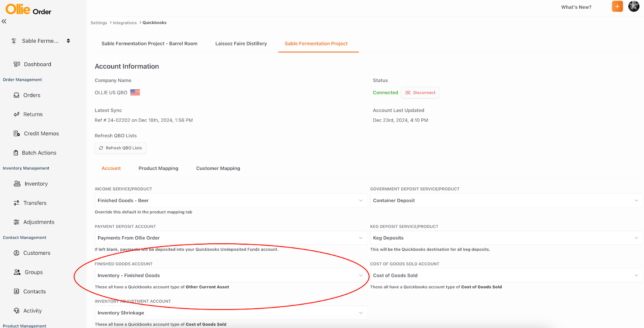Image resolution: width=644 pixels, height=328 pixels.
Task: Click the Credit Memos icon
Action: point(17,133)
